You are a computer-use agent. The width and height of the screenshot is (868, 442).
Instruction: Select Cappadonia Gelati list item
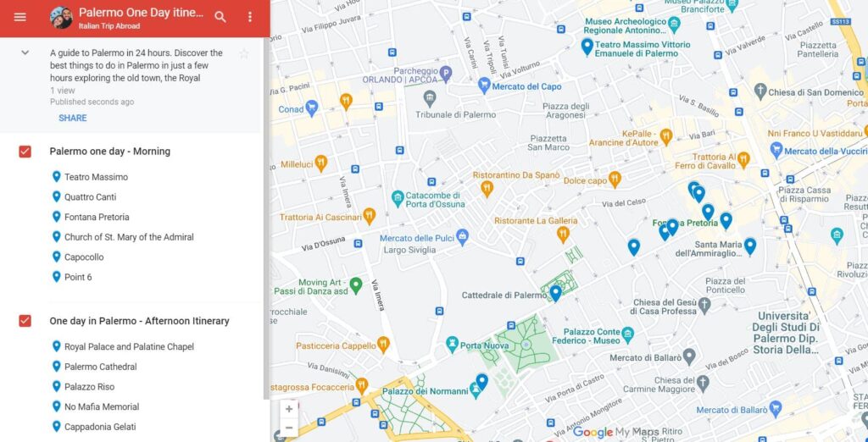coord(100,427)
